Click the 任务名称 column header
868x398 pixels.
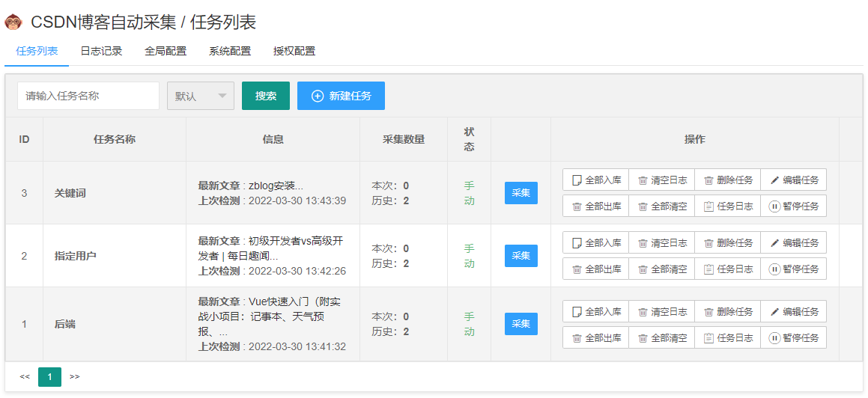click(115, 139)
